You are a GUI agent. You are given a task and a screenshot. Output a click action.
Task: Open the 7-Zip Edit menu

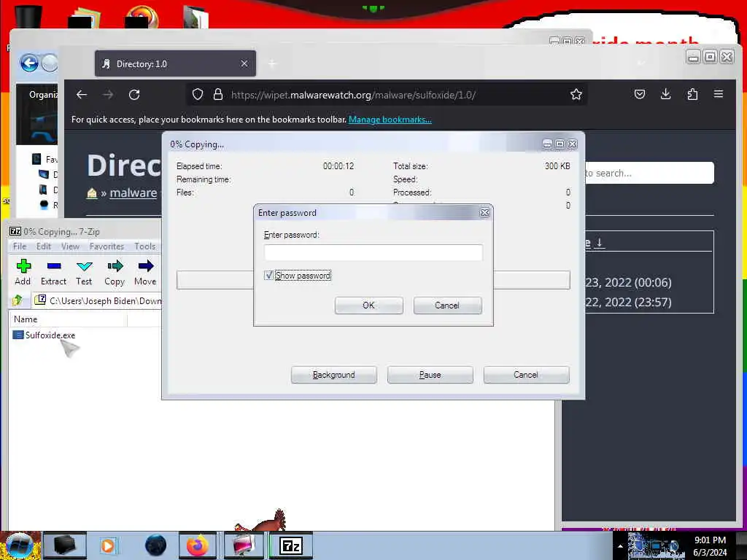43,246
